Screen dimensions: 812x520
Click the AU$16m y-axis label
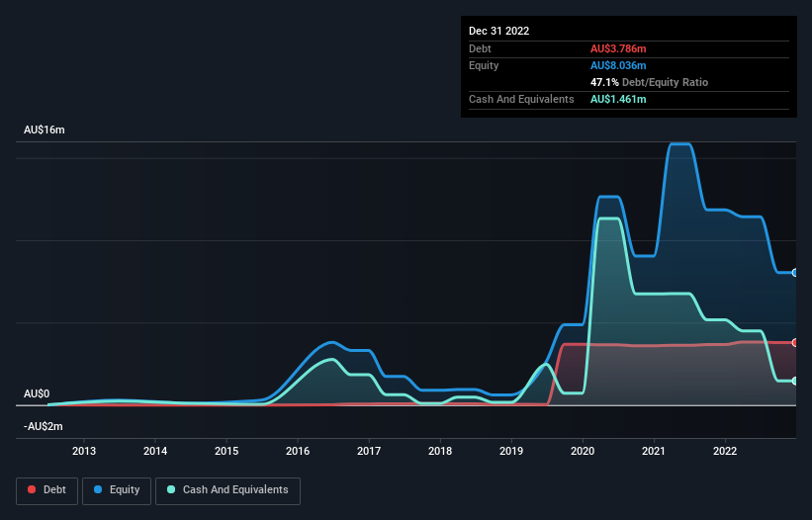point(45,130)
